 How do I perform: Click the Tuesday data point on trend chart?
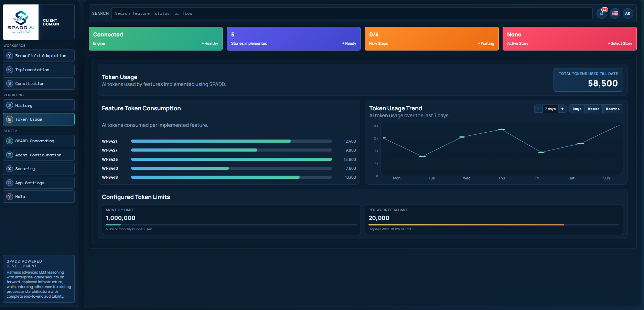(422, 156)
